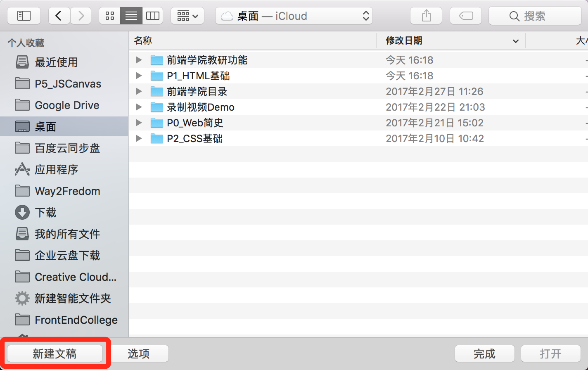Click the 搜索 search field

pyautogui.click(x=535, y=16)
